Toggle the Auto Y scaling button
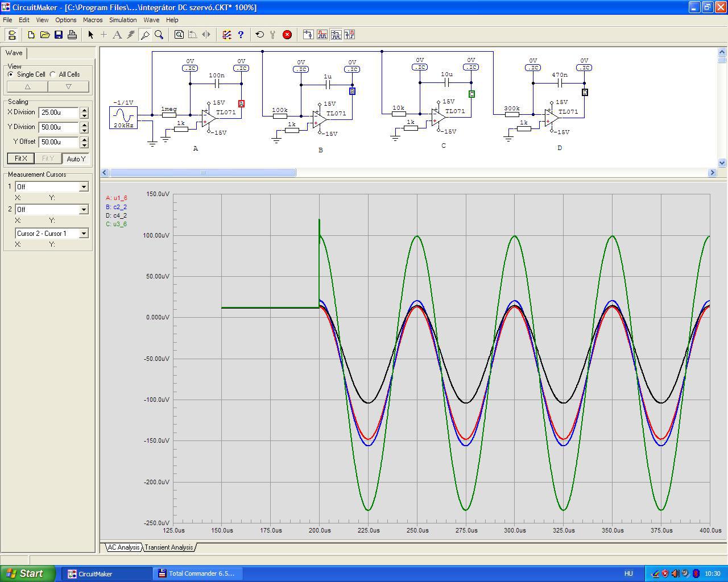Screen dimensions: 728x582 76,159
